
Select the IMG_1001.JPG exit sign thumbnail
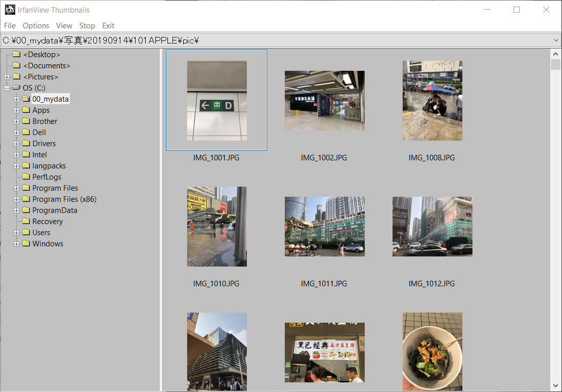pyautogui.click(x=217, y=101)
